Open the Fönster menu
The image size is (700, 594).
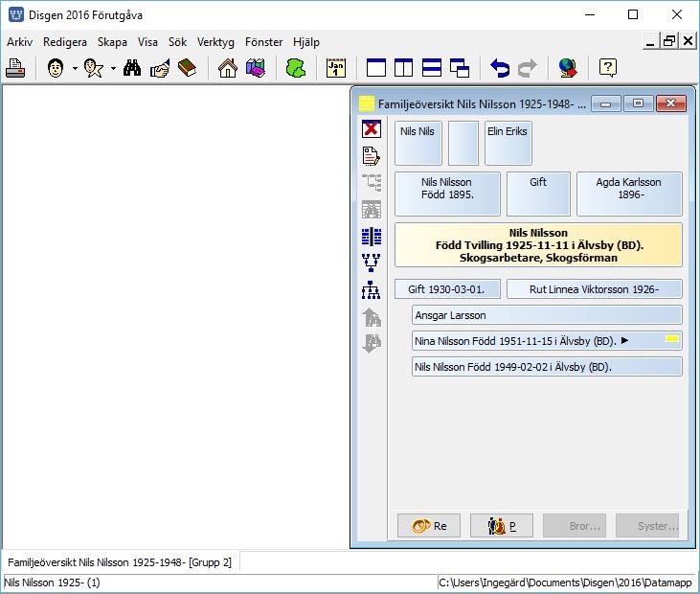coord(264,42)
